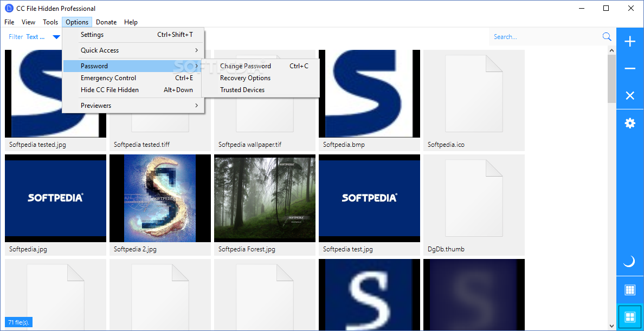Click the Softpedia wallpaper.tif file name
644x331 pixels.
[x=250, y=145]
